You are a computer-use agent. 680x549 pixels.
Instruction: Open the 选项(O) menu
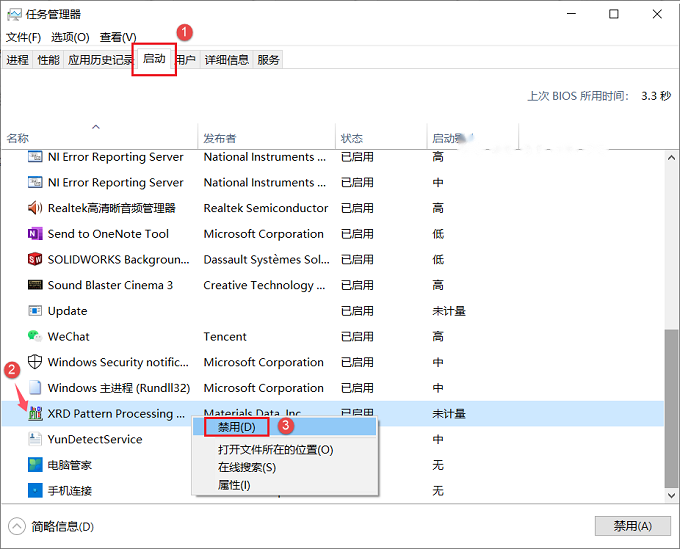coord(70,37)
